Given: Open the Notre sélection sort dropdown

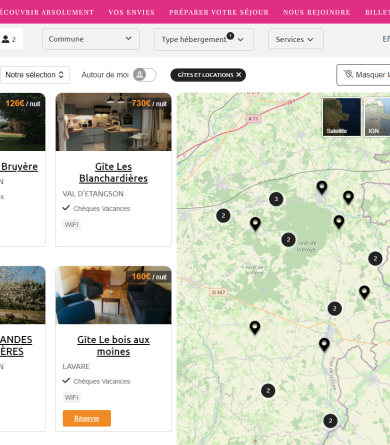Looking at the screenshot, I should pos(35,75).
